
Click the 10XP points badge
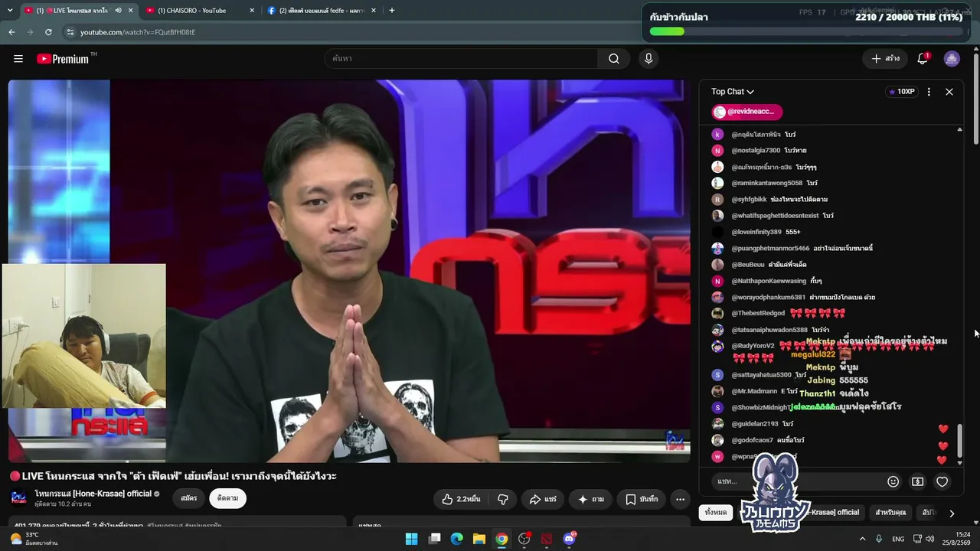pos(901,92)
